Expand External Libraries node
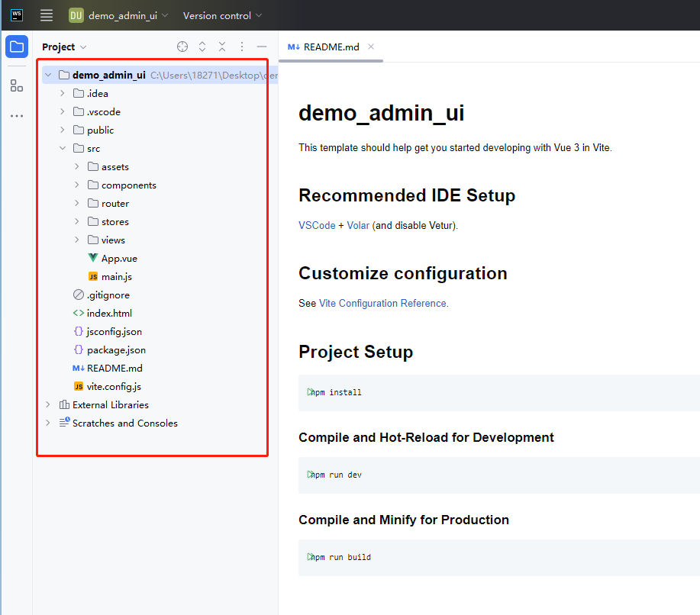700x615 pixels. click(x=48, y=405)
